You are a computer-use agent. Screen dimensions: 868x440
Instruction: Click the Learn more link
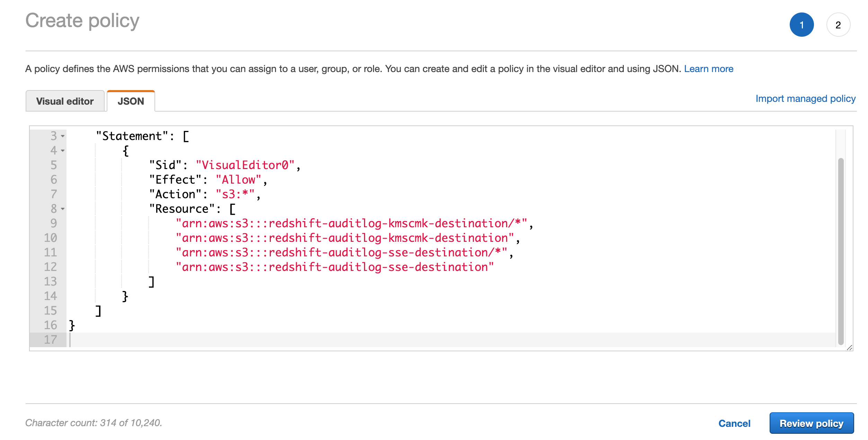tap(710, 69)
